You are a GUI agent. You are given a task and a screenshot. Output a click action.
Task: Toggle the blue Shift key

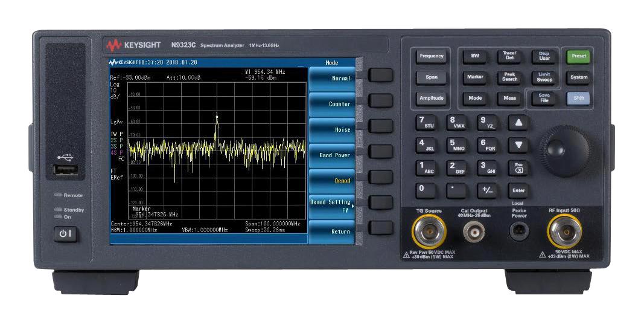[577, 98]
